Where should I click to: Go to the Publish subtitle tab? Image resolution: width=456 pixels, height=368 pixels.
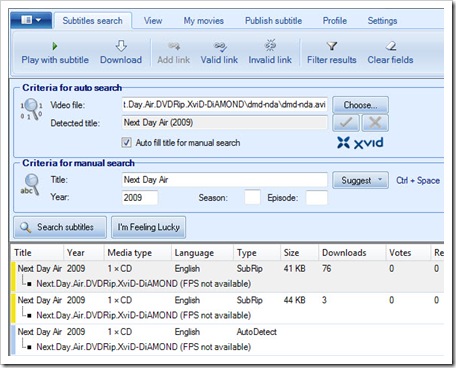pos(273,21)
